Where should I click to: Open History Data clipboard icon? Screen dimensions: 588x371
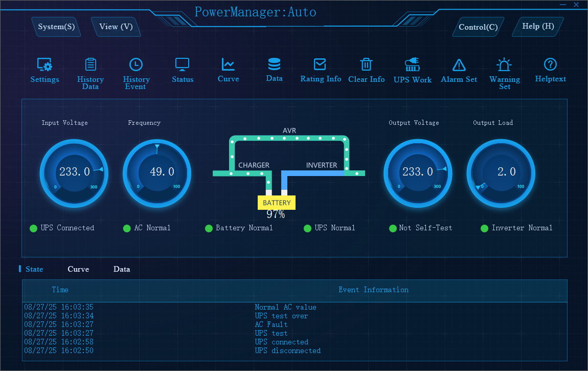(91, 64)
